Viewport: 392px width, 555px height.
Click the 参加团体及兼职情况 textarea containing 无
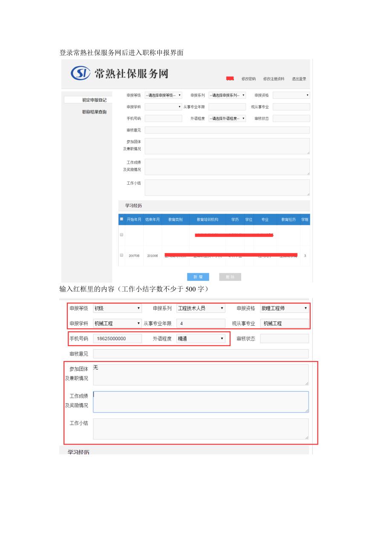[x=201, y=375]
